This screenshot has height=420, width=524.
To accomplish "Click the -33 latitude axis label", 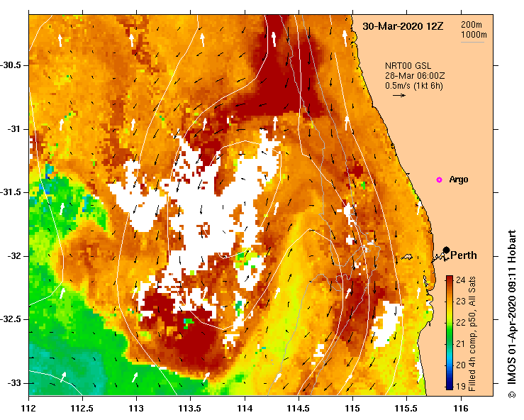I will [15, 383].
